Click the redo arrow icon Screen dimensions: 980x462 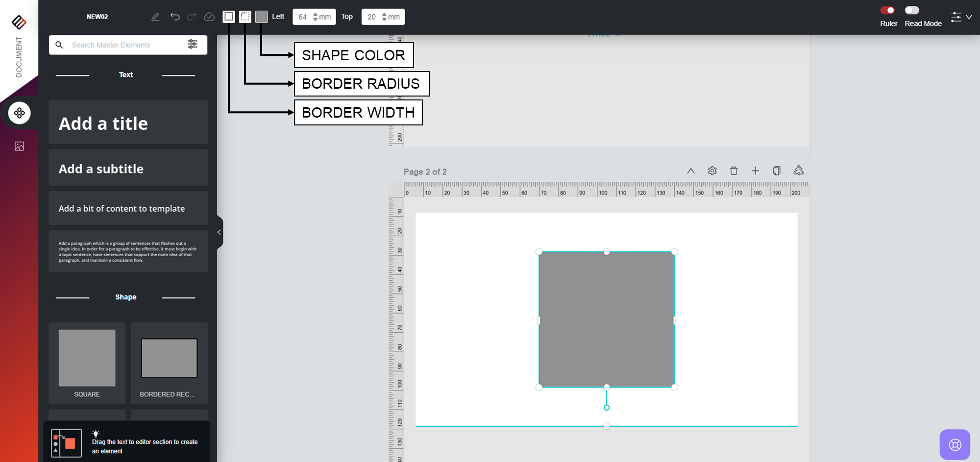tap(192, 17)
